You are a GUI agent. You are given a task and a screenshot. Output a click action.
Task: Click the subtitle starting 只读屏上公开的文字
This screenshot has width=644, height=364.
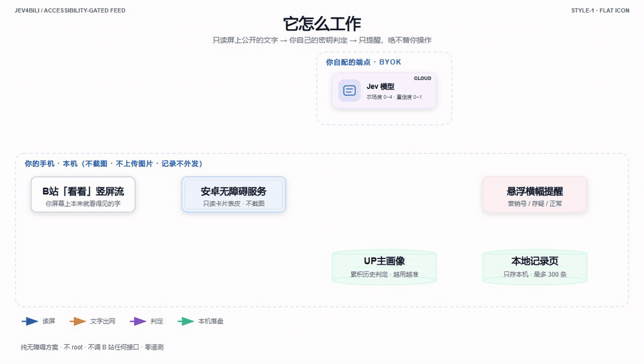322,40
